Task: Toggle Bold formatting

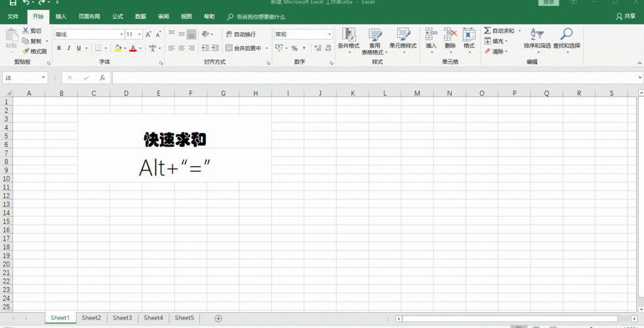Action: click(59, 48)
